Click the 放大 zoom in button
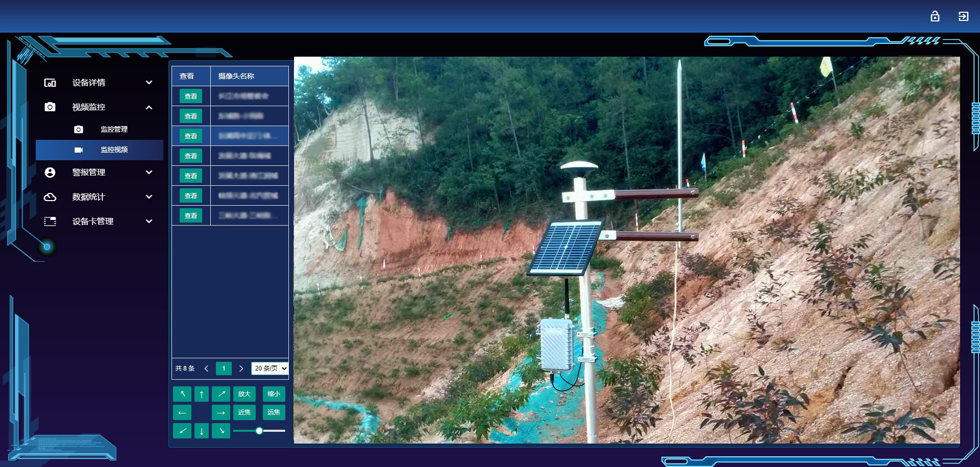980x467 pixels. click(x=244, y=394)
